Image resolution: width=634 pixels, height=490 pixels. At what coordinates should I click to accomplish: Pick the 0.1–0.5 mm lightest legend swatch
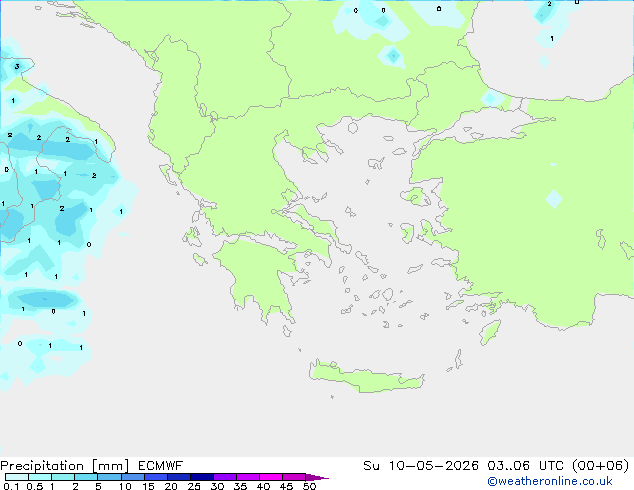(x=17, y=477)
